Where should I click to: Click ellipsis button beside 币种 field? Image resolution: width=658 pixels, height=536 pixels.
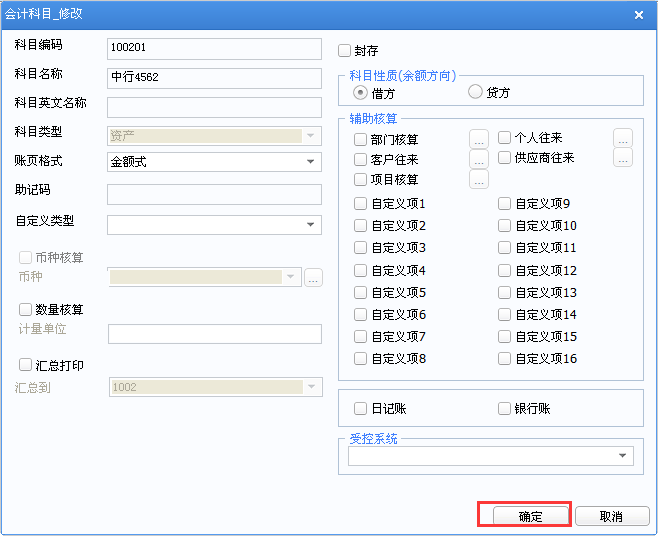click(x=313, y=278)
